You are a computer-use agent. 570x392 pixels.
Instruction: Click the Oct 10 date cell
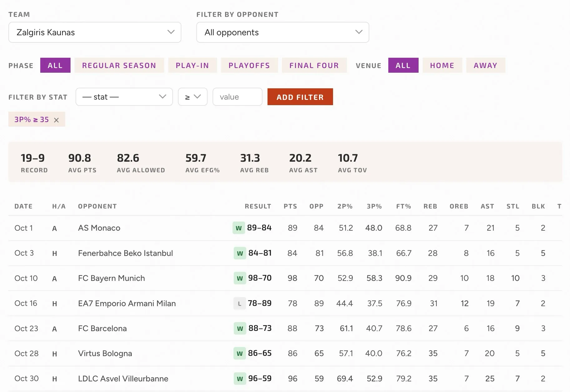point(26,278)
